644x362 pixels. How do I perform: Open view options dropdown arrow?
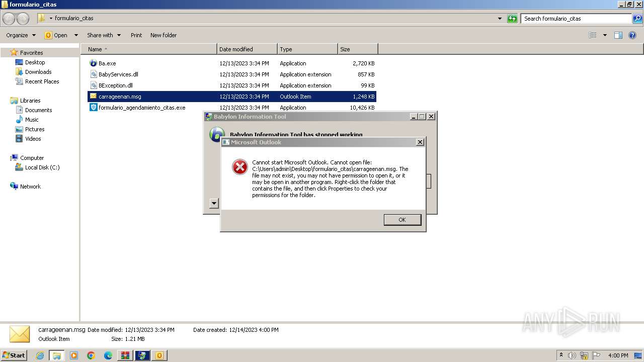605,35
